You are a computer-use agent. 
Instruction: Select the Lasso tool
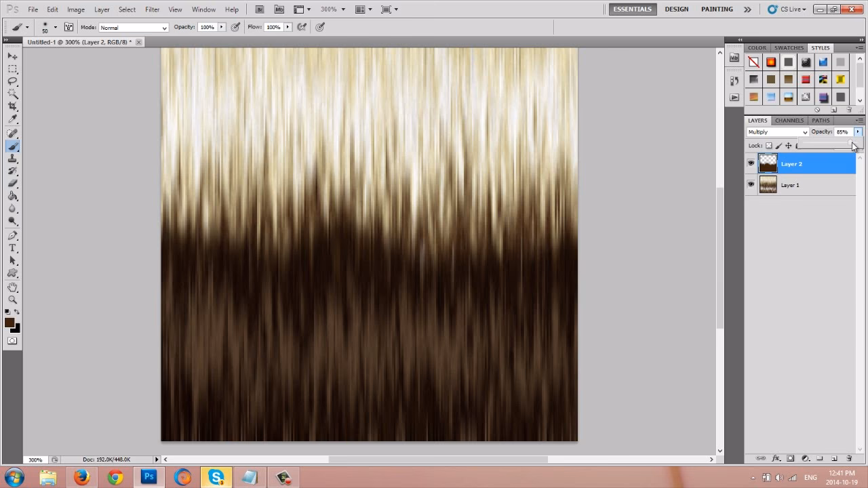pos(12,81)
